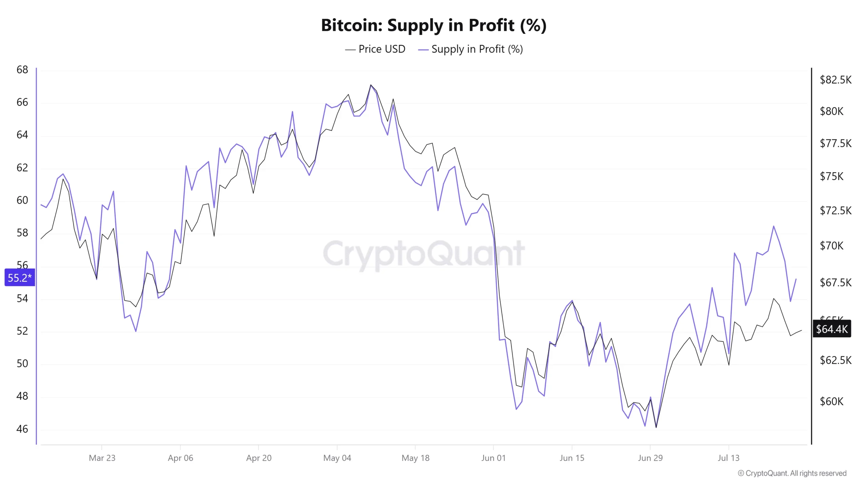Screen dimensions: 868x488
Task: Click the 46 left axis label
Action: [x=22, y=429]
